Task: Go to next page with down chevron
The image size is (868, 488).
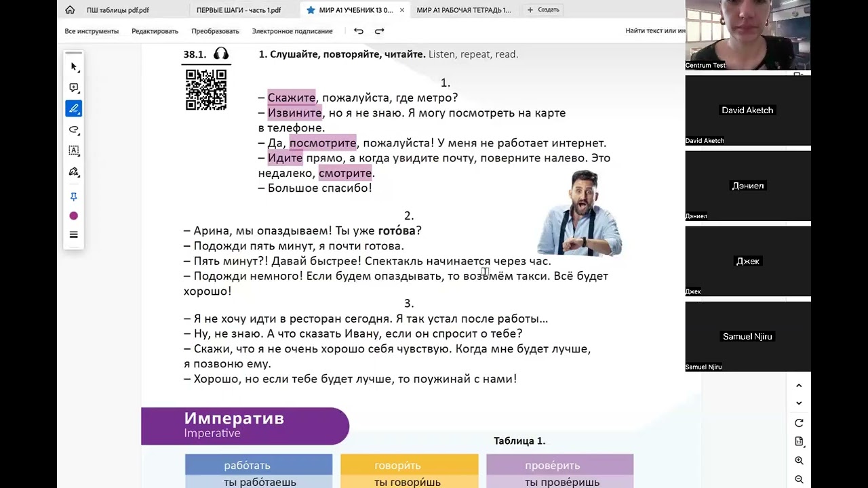Action: tap(799, 403)
